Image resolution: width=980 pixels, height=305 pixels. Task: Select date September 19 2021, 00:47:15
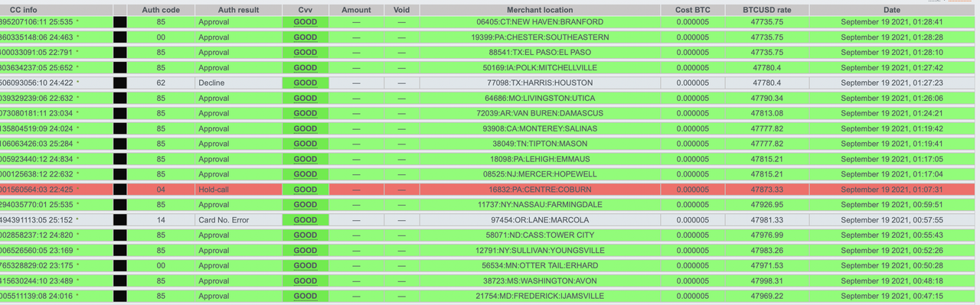(x=892, y=297)
